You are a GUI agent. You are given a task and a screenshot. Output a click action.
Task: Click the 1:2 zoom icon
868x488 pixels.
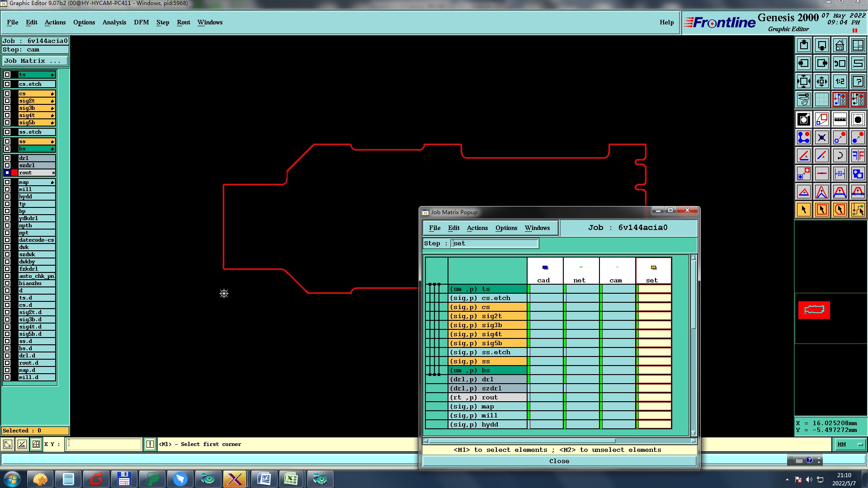tap(840, 81)
